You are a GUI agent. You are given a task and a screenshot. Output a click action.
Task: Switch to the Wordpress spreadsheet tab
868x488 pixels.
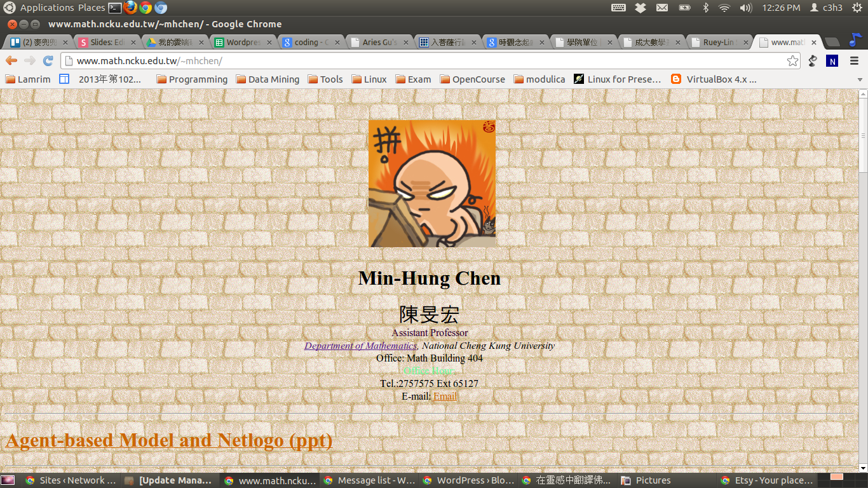point(243,43)
